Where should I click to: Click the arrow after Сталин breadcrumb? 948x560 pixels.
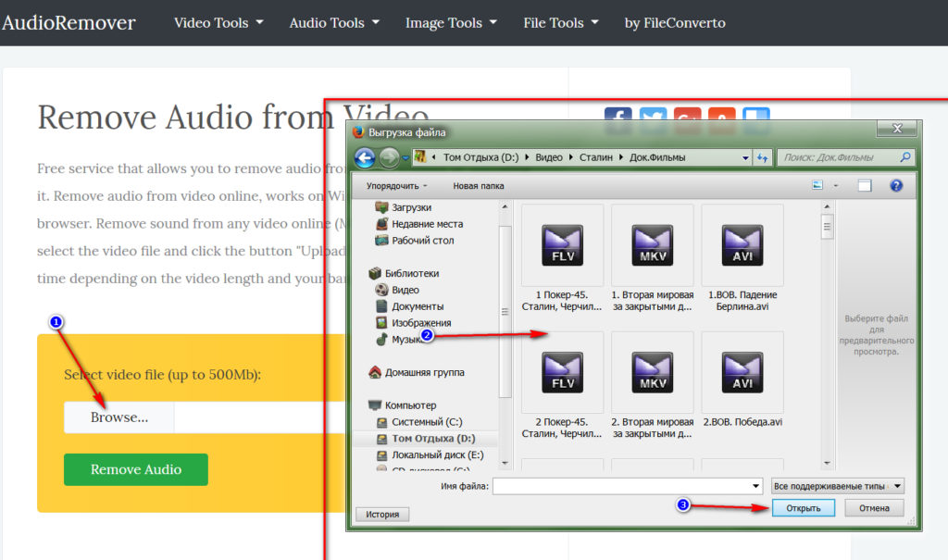(x=621, y=157)
